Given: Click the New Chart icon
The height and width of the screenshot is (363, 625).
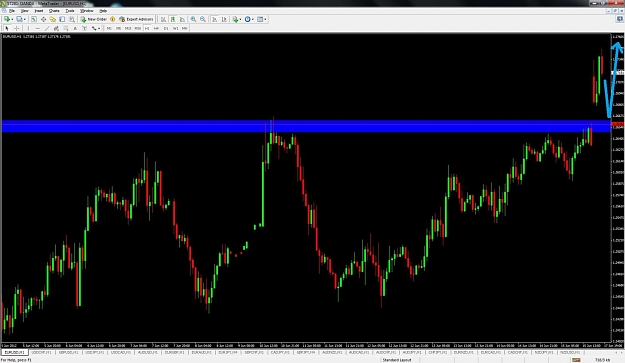Looking at the screenshot, I should 7,19.
